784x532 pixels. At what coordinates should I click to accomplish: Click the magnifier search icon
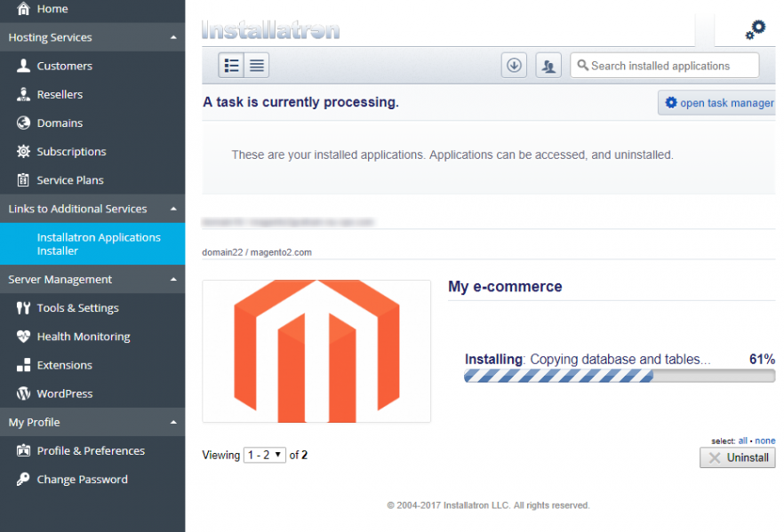582,66
